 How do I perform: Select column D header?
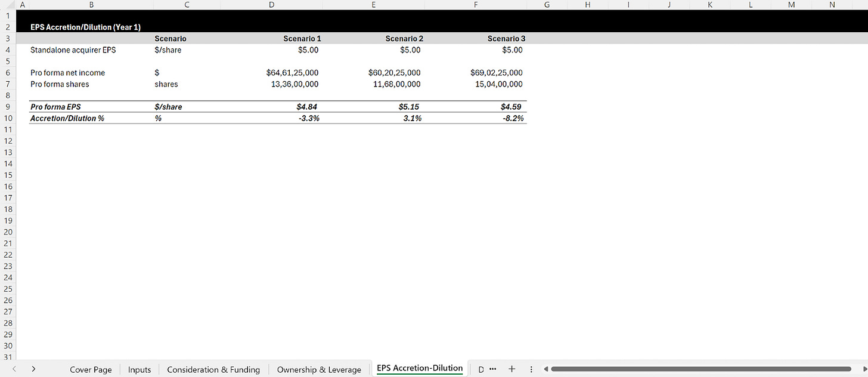pyautogui.click(x=271, y=5)
